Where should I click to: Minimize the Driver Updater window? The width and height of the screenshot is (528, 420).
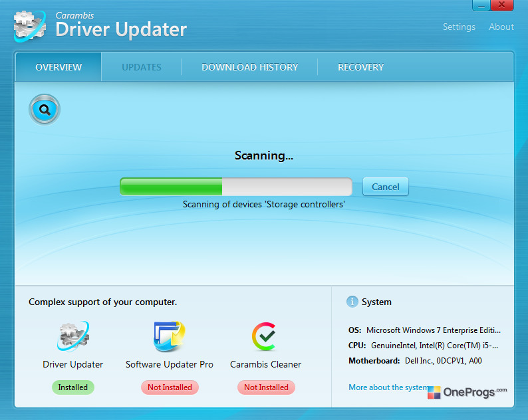(481, 5)
